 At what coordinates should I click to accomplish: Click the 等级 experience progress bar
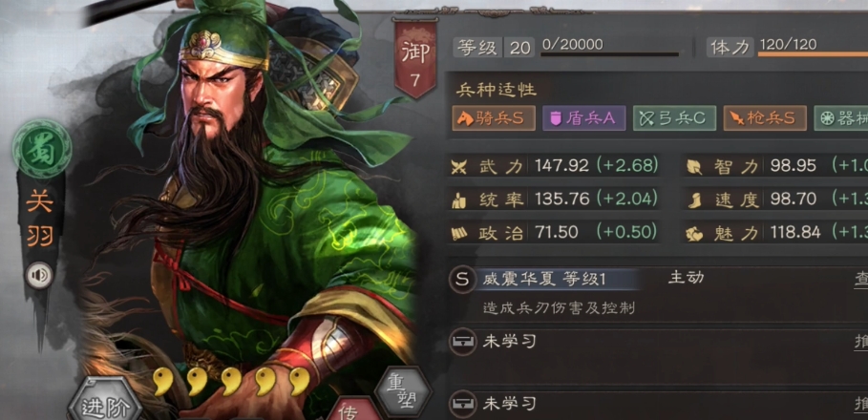point(610,54)
